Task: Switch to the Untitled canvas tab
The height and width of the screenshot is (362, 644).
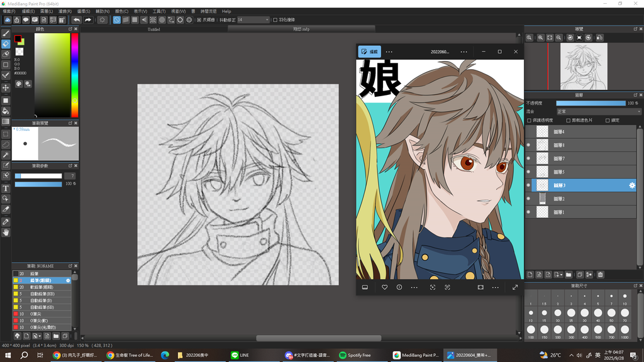Action: [153, 29]
